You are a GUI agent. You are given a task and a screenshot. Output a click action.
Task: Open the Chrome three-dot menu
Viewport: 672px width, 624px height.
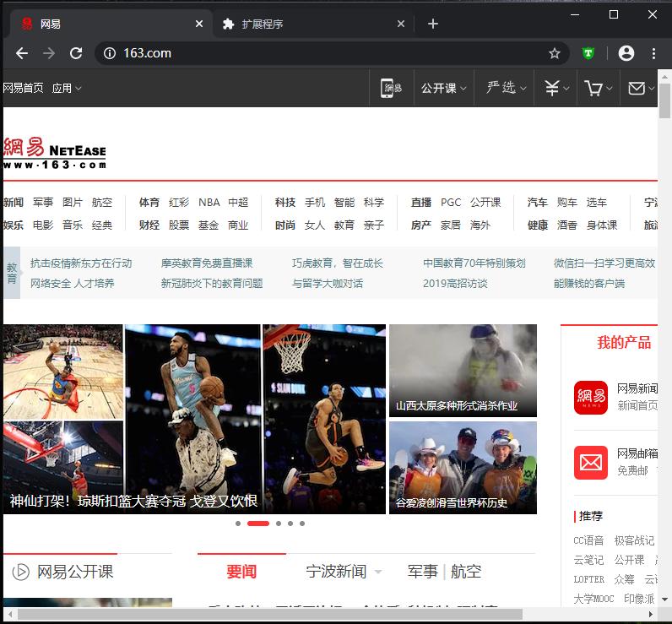point(653,53)
